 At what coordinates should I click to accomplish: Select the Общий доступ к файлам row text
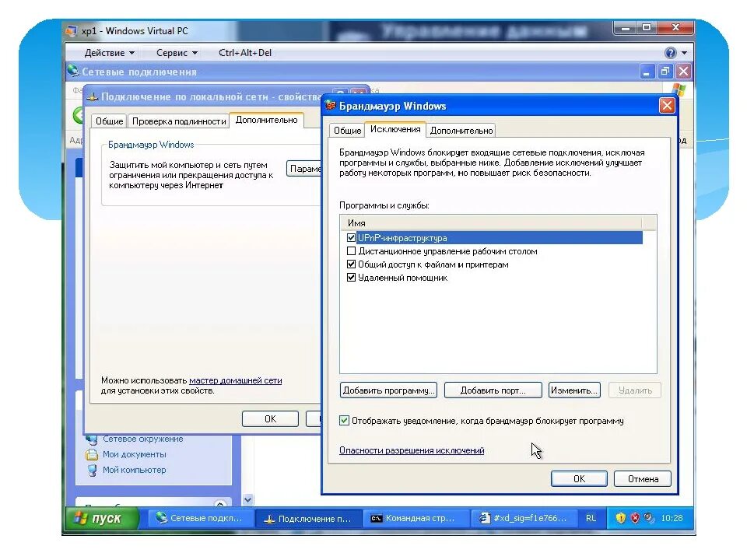433,264
